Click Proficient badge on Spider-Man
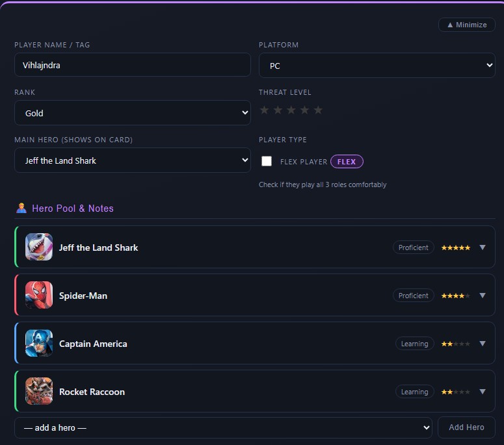504x445 pixels. click(x=414, y=296)
